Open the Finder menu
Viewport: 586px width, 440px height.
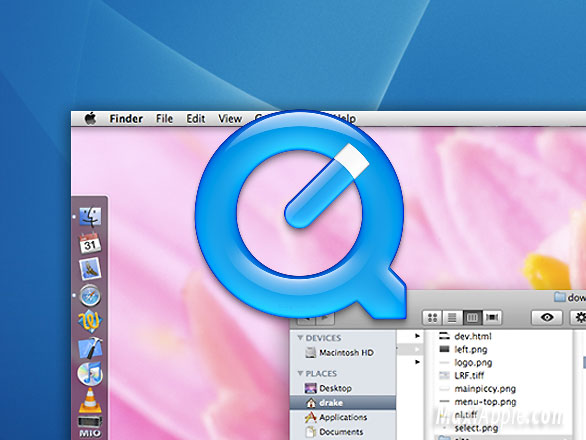[126, 119]
